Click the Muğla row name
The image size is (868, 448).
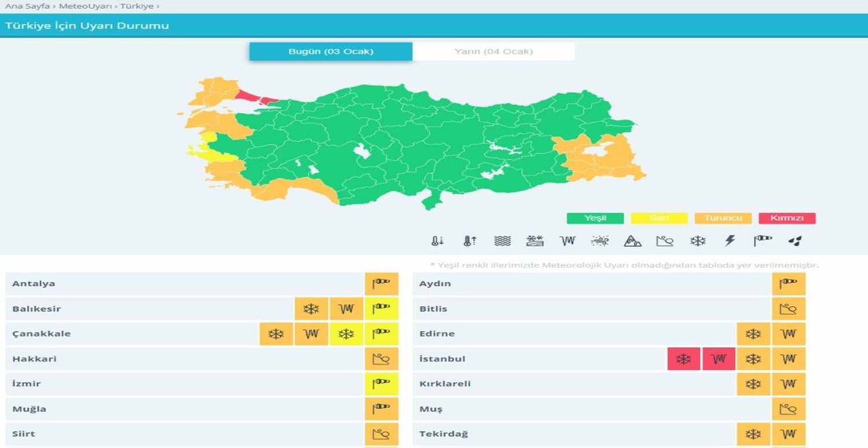(29, 409)
